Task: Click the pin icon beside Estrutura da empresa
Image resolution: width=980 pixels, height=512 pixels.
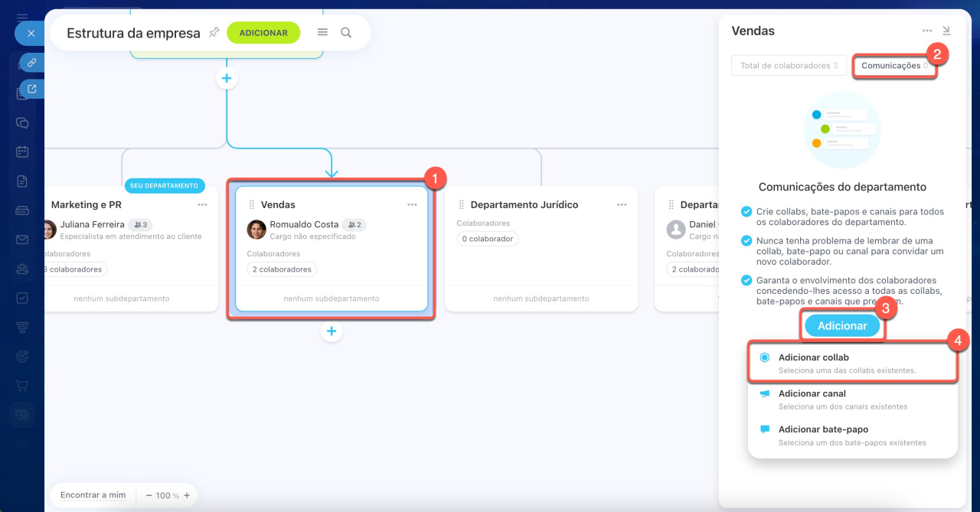Action: 214,32
